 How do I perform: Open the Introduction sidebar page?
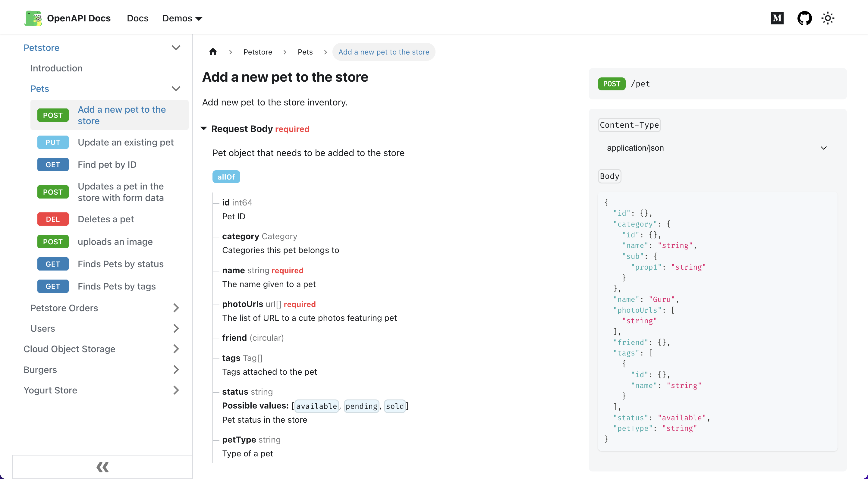click(x=56, y=68)
